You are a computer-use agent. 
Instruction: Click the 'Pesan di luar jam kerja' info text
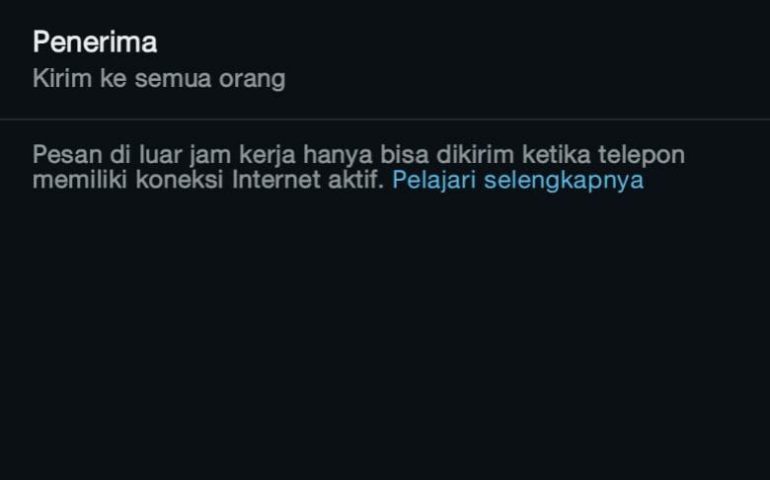click(358, 167)
